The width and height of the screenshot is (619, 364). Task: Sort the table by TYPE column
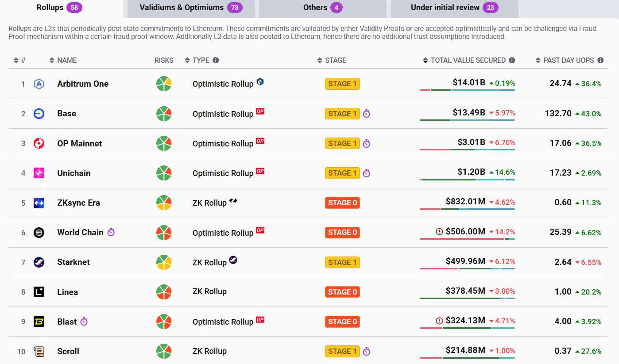click(197, 60)
